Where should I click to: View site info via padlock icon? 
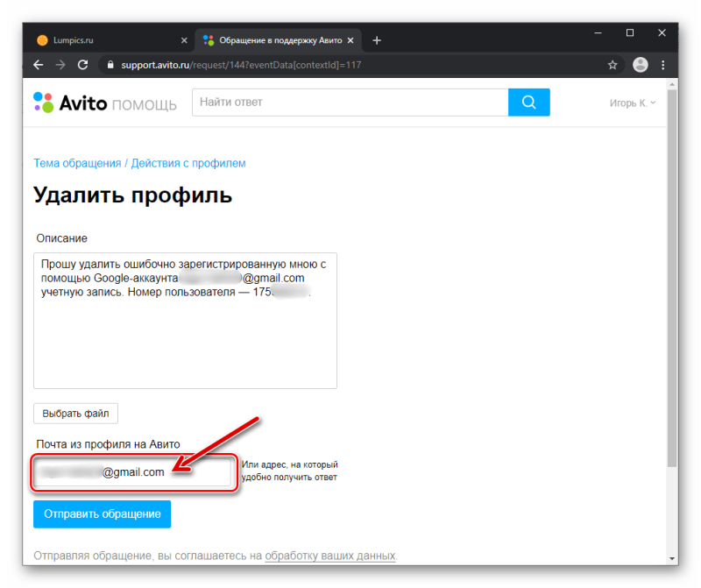point(110,65)
